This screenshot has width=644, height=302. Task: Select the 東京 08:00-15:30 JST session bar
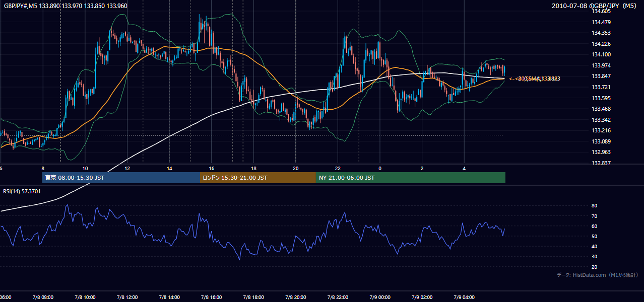[x=121, y=178]
